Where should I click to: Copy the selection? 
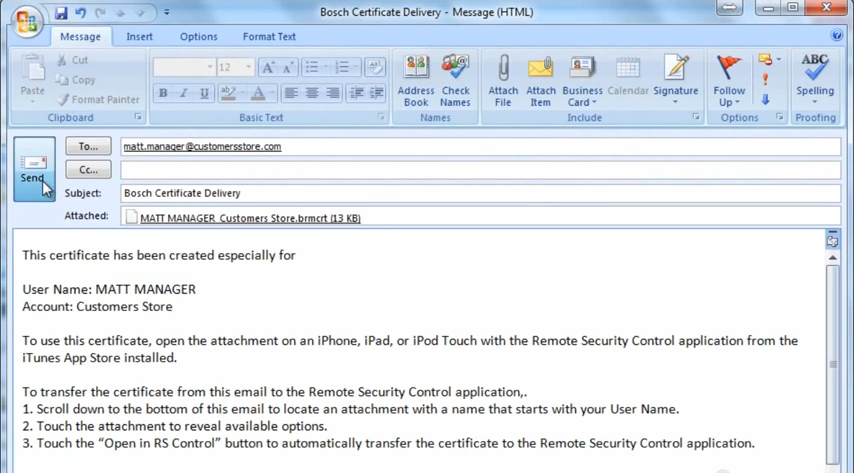click(x=76, y=80)
